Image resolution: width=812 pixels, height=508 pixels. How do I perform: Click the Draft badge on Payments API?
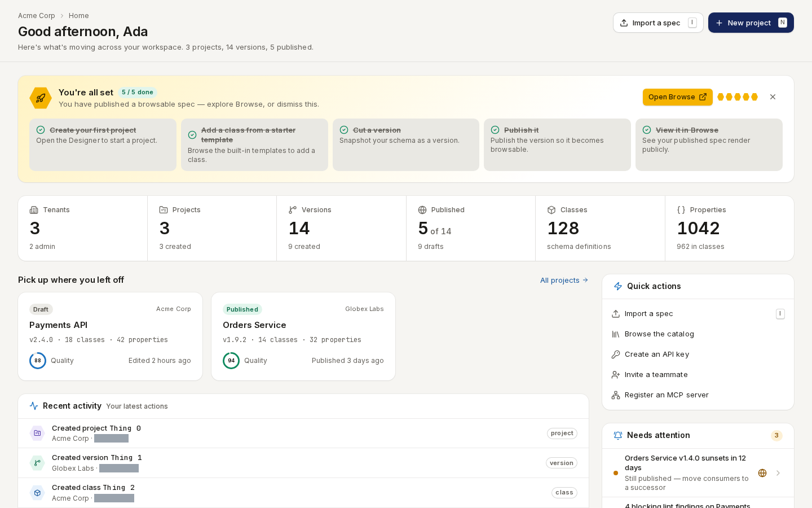coord(41,309)
